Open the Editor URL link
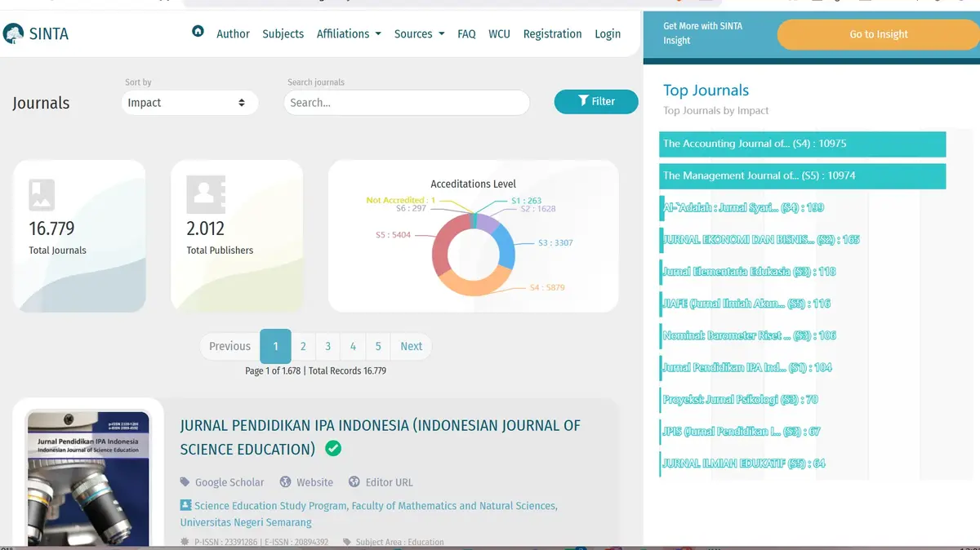This screenshot has height=550, width=980. point(389,482)
